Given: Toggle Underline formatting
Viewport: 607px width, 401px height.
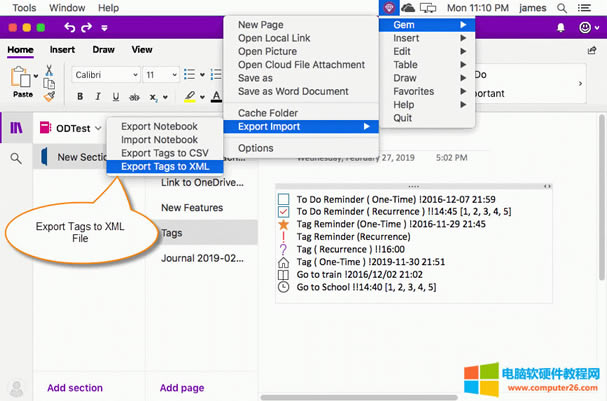Looking at the screenshot, I should point(116,96).
